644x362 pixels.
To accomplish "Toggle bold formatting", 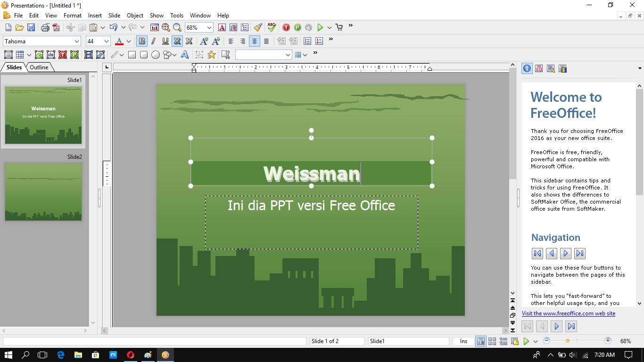I will tap(142, 41).
